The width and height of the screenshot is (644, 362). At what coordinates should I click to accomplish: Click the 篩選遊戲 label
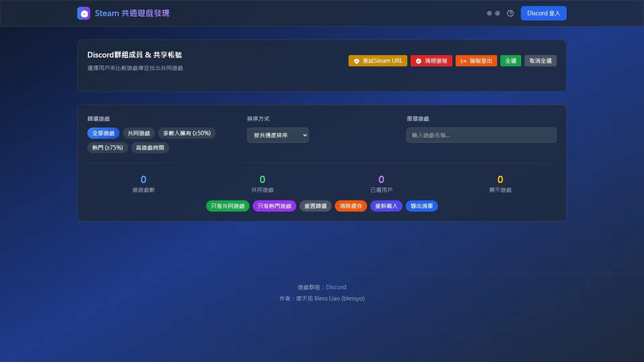click(x=99, y=119)
